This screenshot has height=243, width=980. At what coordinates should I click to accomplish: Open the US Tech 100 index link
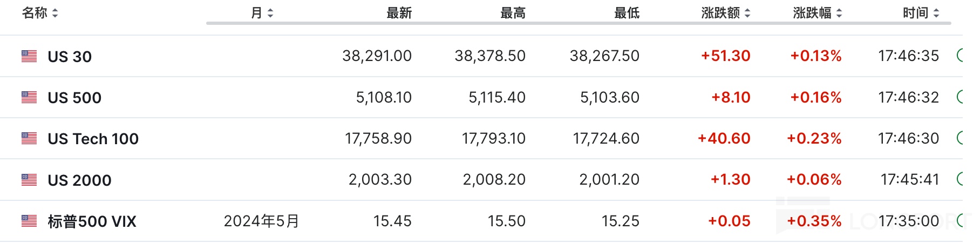point(93,139)
